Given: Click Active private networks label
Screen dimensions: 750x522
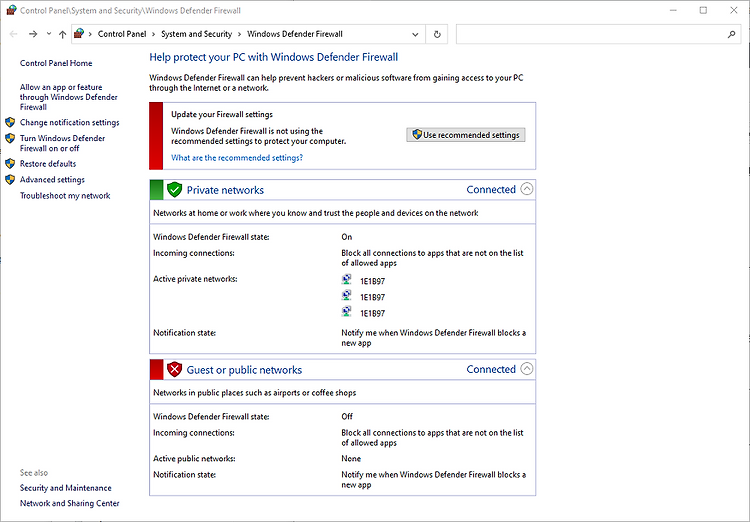Looking at the screenshot, I should pos(195,279).
